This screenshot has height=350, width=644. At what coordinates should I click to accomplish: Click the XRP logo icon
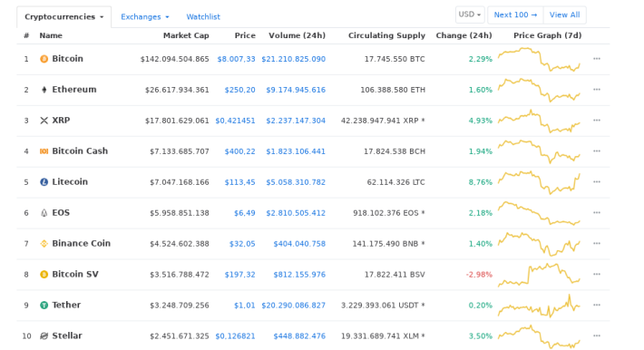(x=44, y=121)
